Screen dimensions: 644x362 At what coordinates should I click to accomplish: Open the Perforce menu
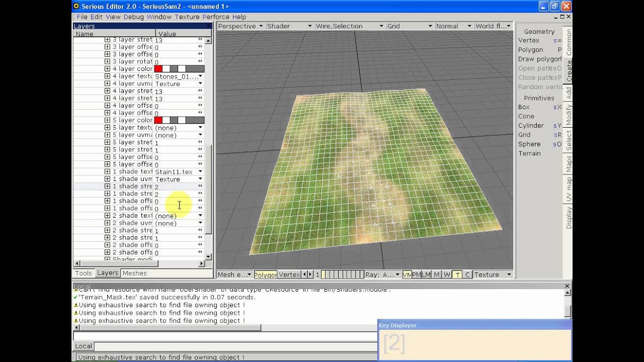(216, 17)
